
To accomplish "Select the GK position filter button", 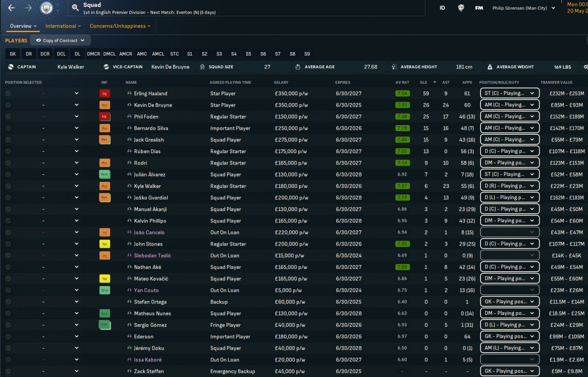I will tap(12, 54).
